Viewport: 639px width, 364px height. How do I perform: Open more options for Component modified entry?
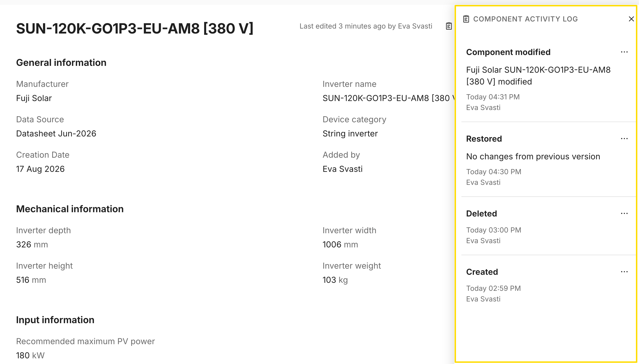coord(624,52)
